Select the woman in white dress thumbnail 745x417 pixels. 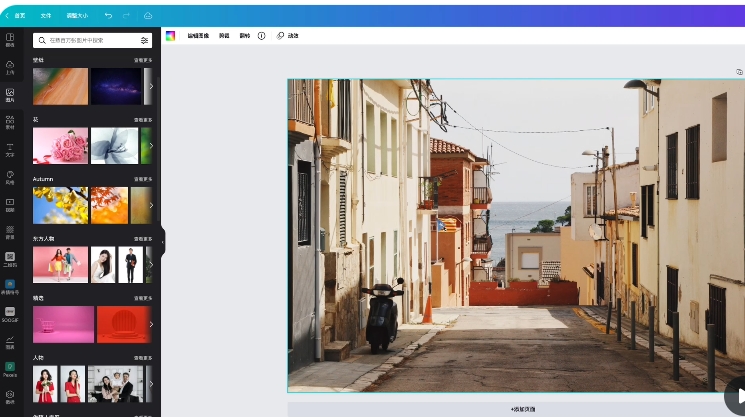[103, 265]
